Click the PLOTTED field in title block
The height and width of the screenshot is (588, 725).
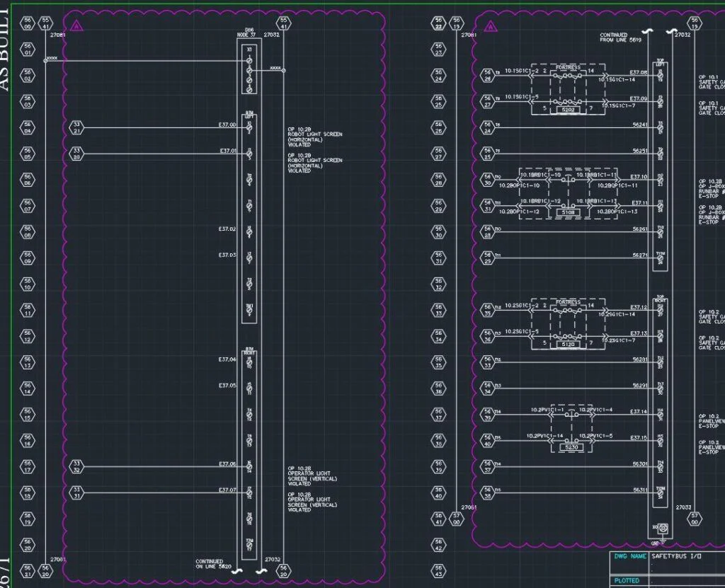(627, 580)
